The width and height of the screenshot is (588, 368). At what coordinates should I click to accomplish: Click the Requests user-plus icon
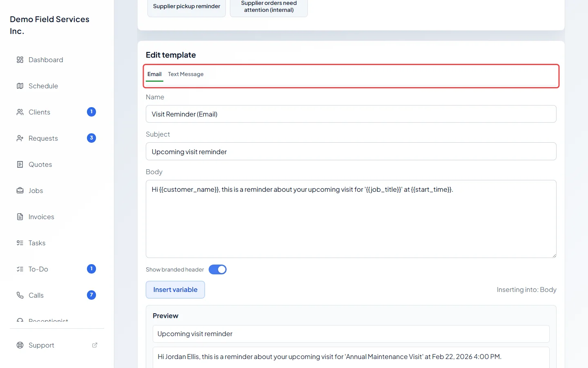point(20,138)
